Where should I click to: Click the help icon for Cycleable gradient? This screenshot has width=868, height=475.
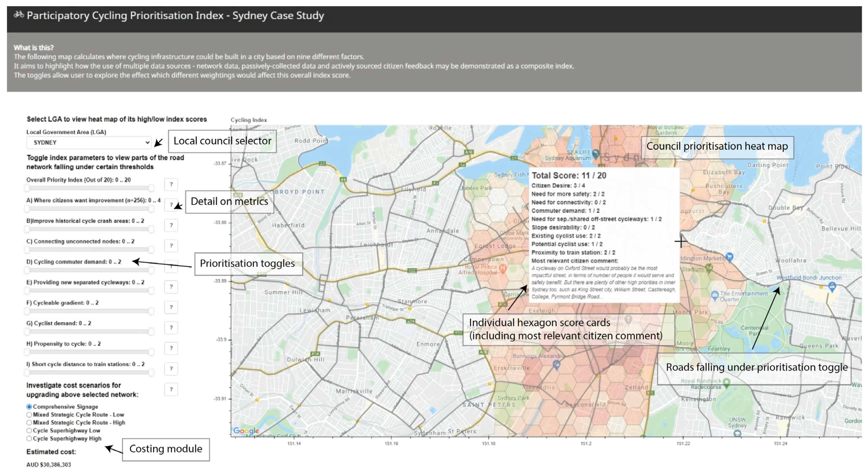pos(171,307)
